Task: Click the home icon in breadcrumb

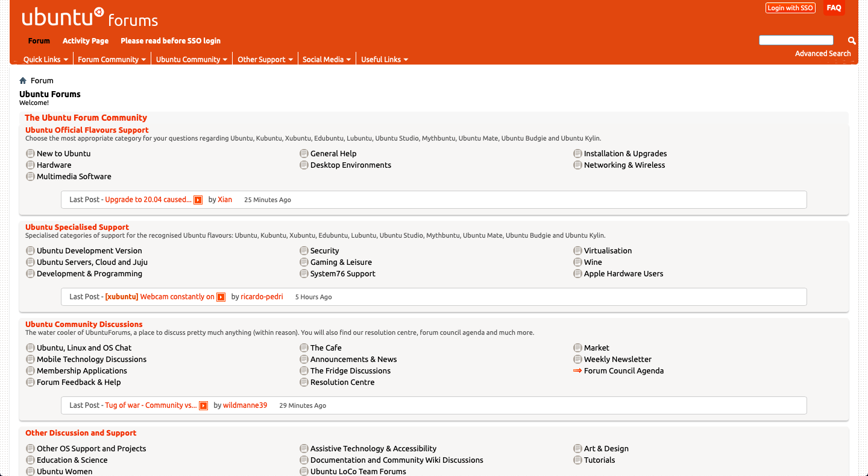Action: [23, 81]
